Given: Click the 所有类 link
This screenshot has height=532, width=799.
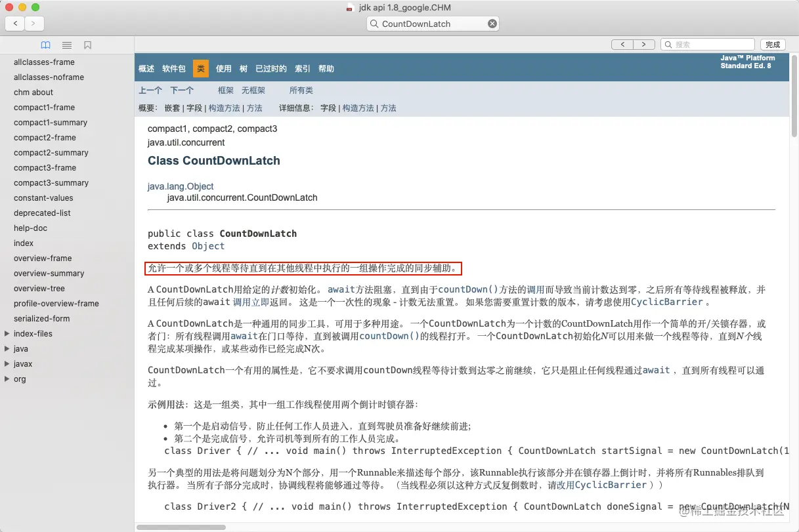Looking at the screenshot, I should tap(301, 91).
